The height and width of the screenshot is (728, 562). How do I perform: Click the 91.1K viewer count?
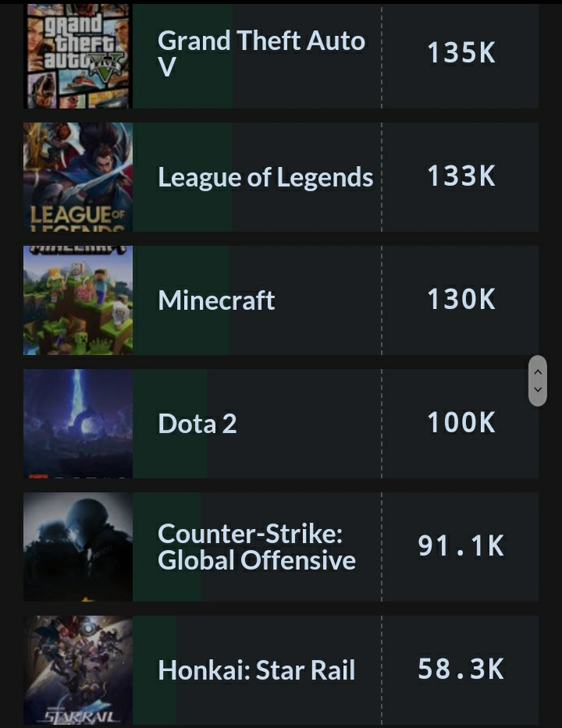click(x=461, y=545)
